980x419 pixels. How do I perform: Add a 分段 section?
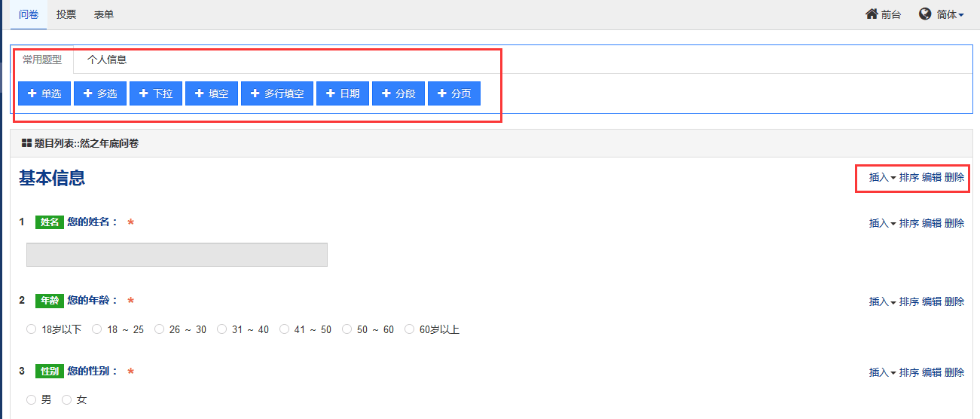tap(398, 93)
